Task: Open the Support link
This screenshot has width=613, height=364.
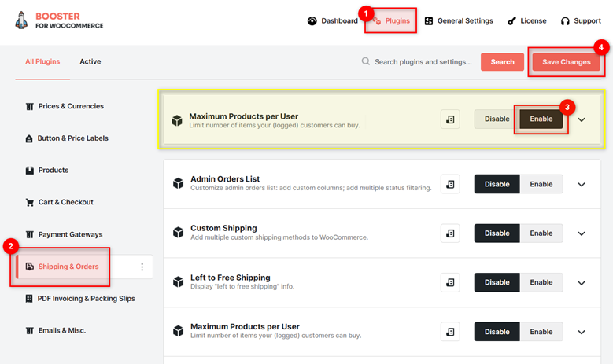Action: (581, 20)
